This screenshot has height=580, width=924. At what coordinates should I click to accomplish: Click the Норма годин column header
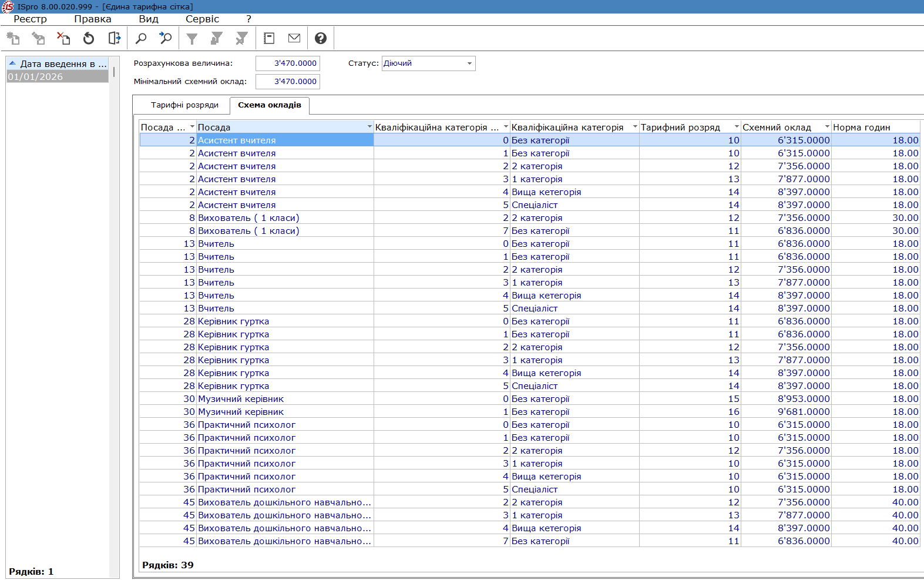(875, 127)
